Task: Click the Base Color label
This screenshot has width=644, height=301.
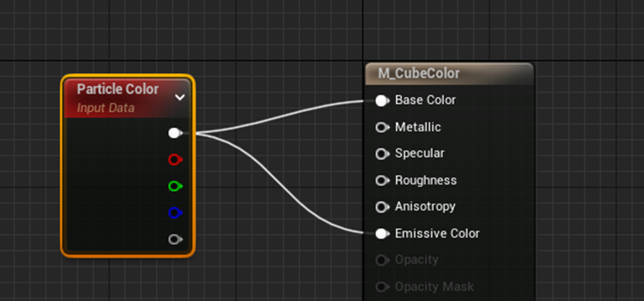Action: [x=425, y=100]
